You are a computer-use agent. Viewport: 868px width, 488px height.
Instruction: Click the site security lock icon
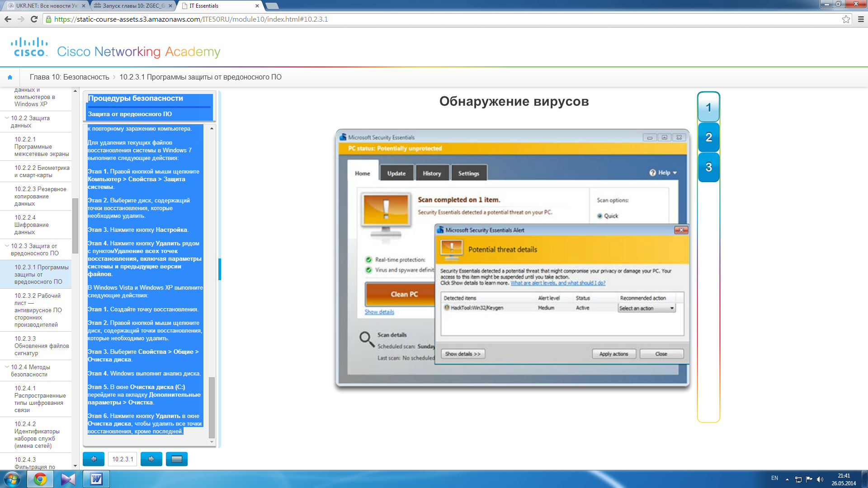tap(48, 19)
